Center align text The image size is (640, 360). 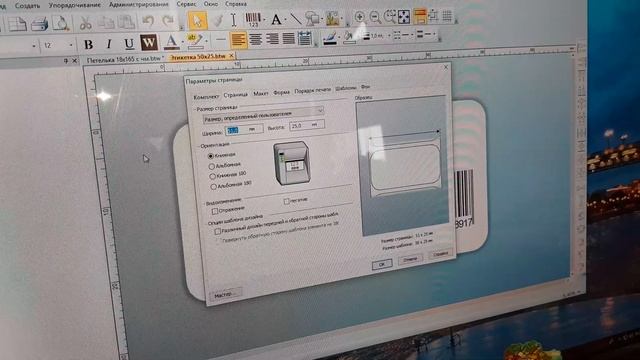(256, 39)
